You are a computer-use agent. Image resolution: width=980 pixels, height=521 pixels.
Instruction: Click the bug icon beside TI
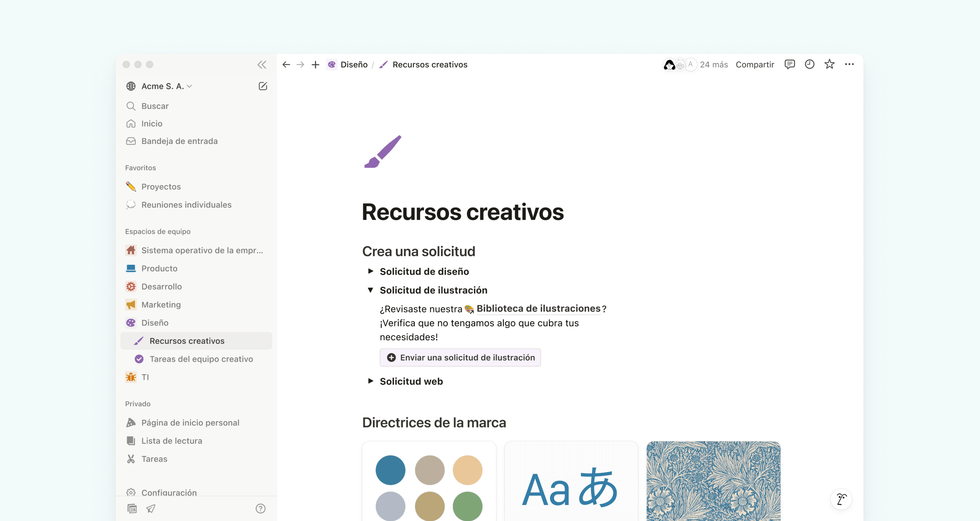(x=131, y=377)
